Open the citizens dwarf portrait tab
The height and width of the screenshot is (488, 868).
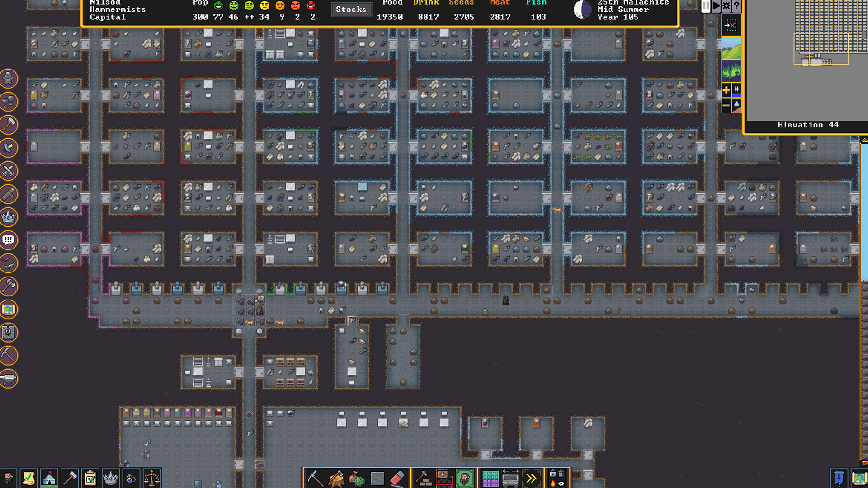pos(8,478)
